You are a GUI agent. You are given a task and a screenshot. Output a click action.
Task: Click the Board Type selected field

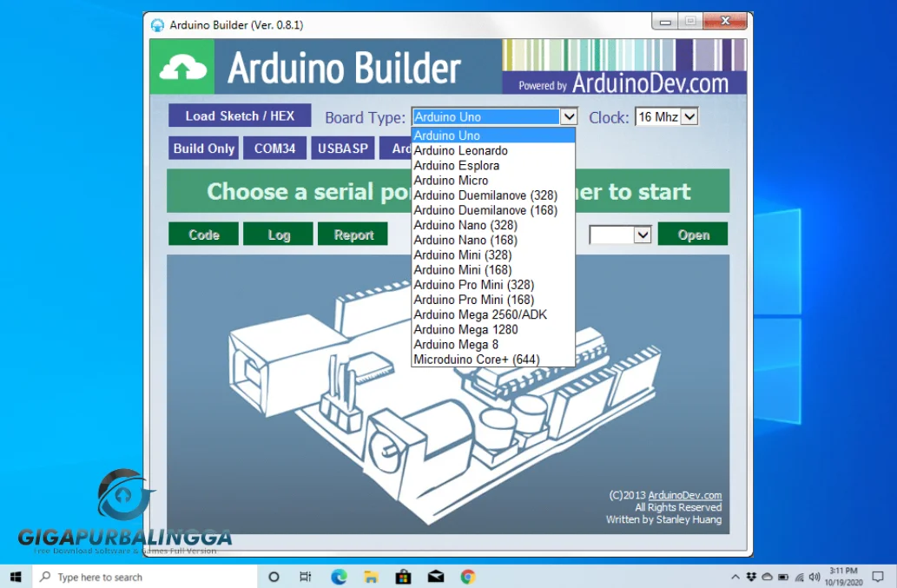tap(485, 116)
